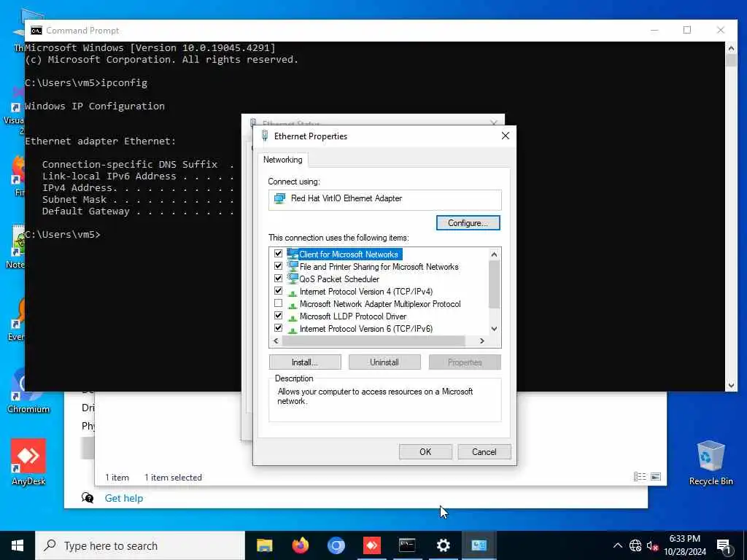Click the muted speaker tray icon

point(652,545)
